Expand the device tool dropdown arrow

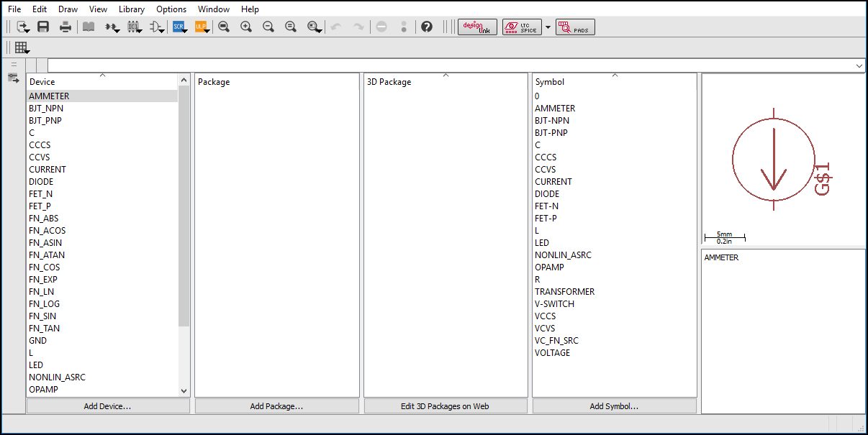(x=117, y=31)
